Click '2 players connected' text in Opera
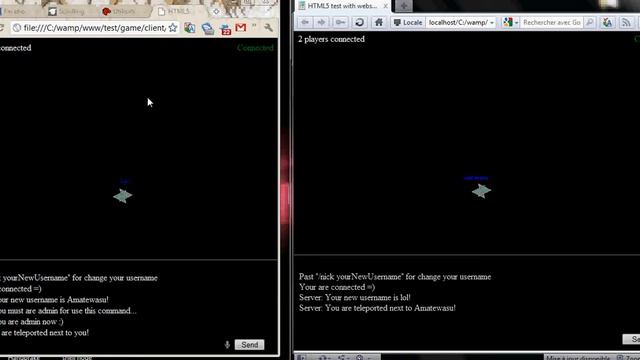640x360 pixels. coord(331,39)
